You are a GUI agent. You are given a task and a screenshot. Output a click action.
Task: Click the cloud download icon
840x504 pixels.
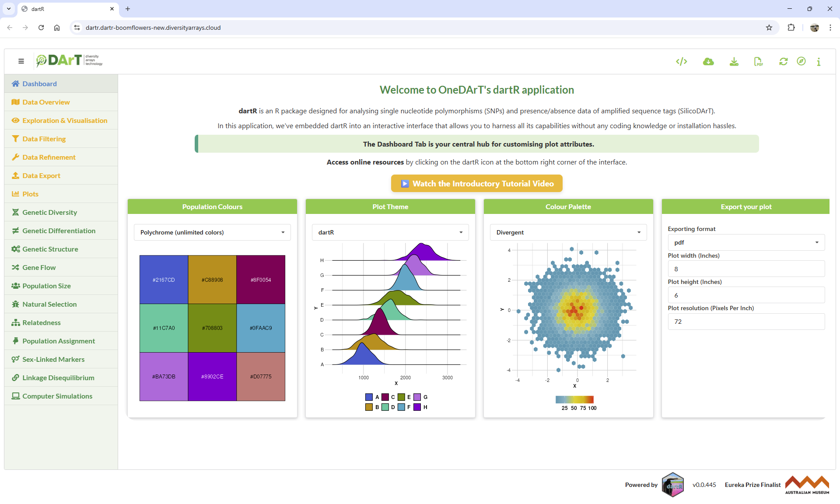click(708, 62)
